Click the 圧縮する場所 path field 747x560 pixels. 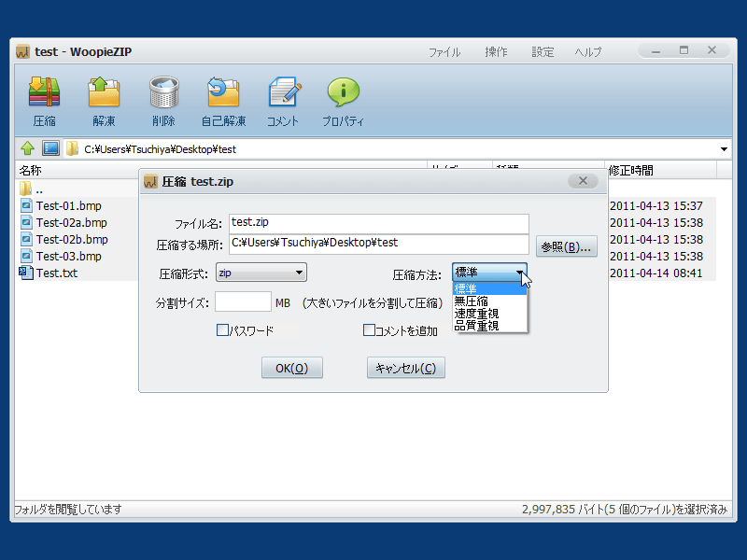coord(379,244)
